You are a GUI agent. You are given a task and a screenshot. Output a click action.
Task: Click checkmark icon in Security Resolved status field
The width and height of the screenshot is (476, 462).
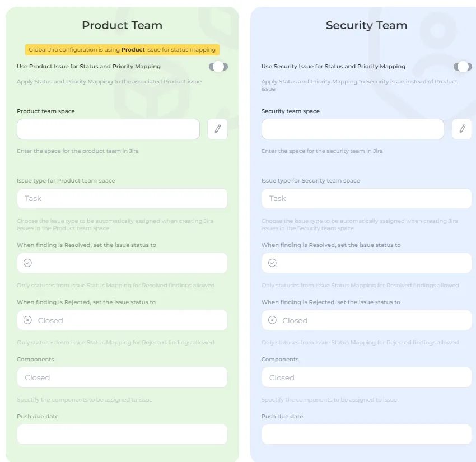click(x=272, y=263)
